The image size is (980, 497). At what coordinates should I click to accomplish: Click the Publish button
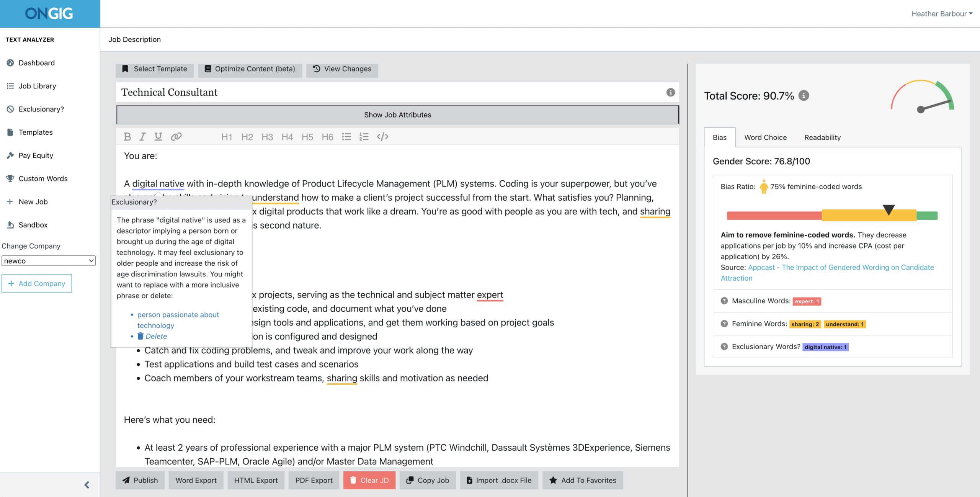[x=140, y=480]
